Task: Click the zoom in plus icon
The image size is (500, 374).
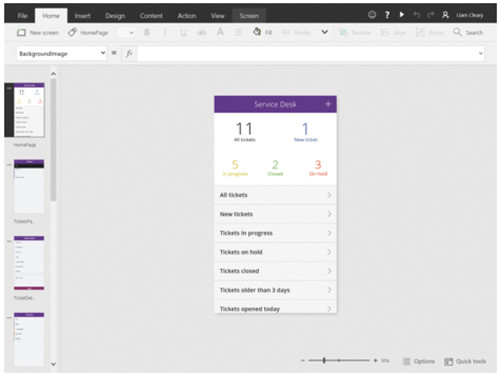Action: (x=375, y=360)
